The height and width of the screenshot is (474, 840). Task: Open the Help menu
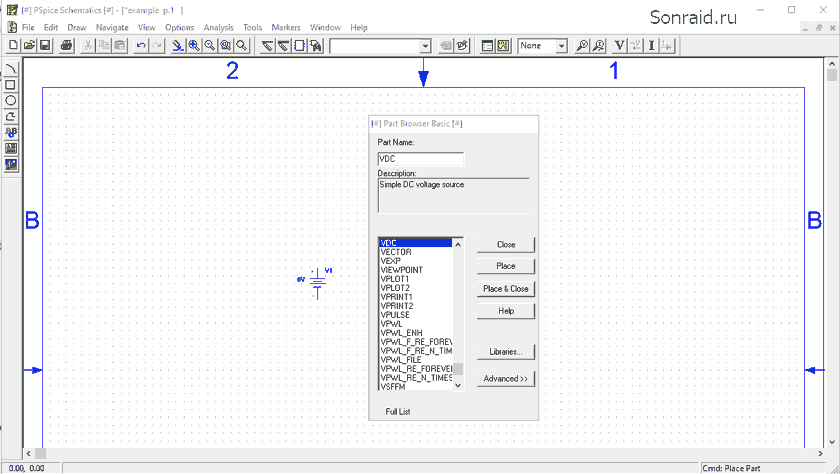(358, 27)
